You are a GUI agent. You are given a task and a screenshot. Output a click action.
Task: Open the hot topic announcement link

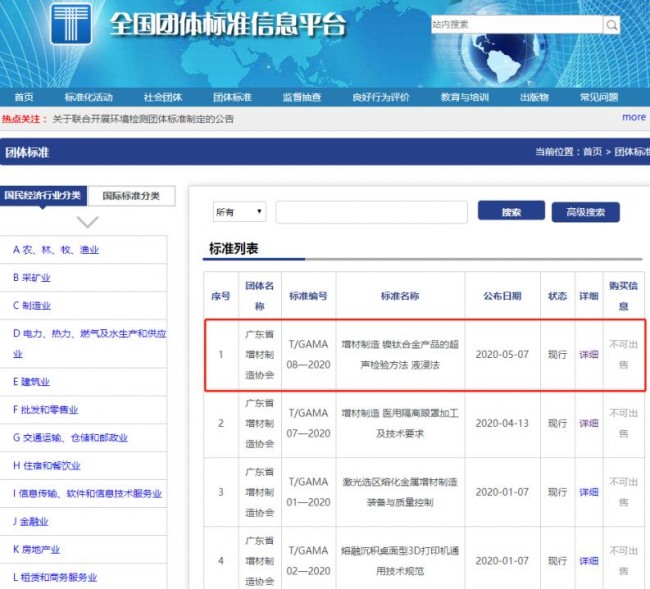143,119
